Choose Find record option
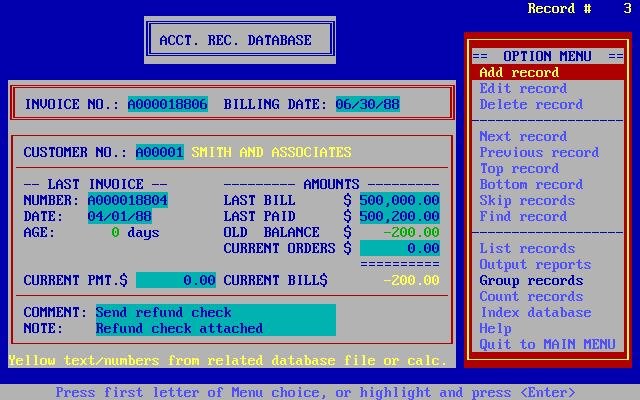Image resolution: width=640 pixels, height=400 pixels. pos(523,217)
